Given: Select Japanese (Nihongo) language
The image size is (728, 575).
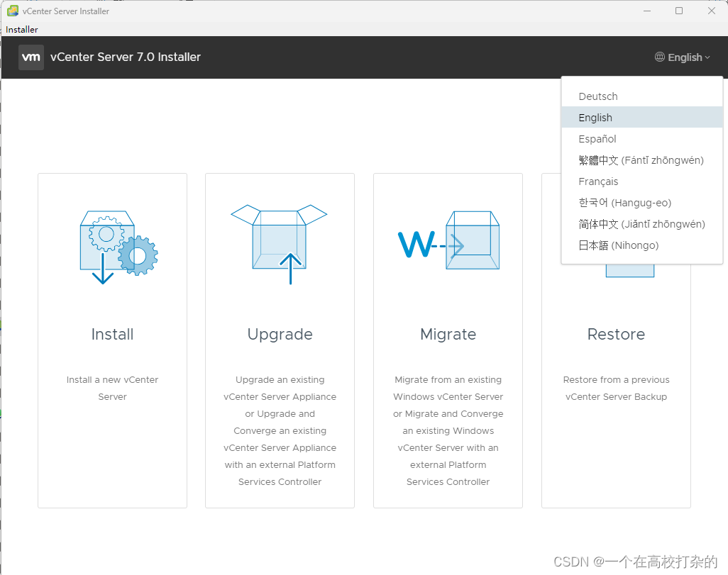Looking at the screenshot, I should coord(642,245).
